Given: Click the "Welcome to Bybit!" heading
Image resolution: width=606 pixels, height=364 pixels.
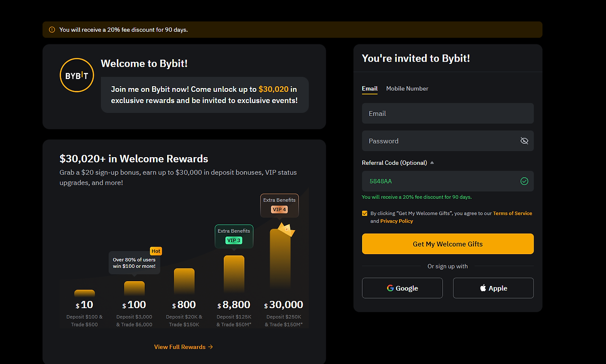Looking at the screenshot, I should [x=144, y=63].
